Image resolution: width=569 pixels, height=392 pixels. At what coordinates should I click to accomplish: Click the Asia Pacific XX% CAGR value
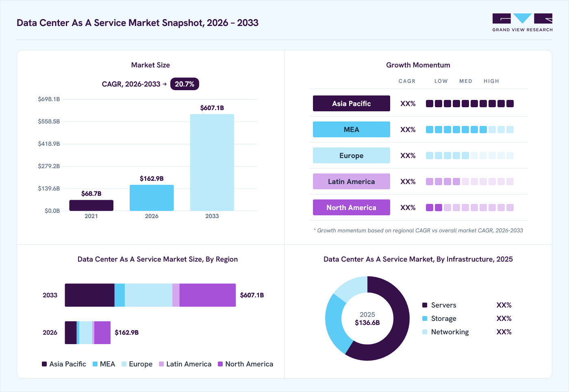408,104
